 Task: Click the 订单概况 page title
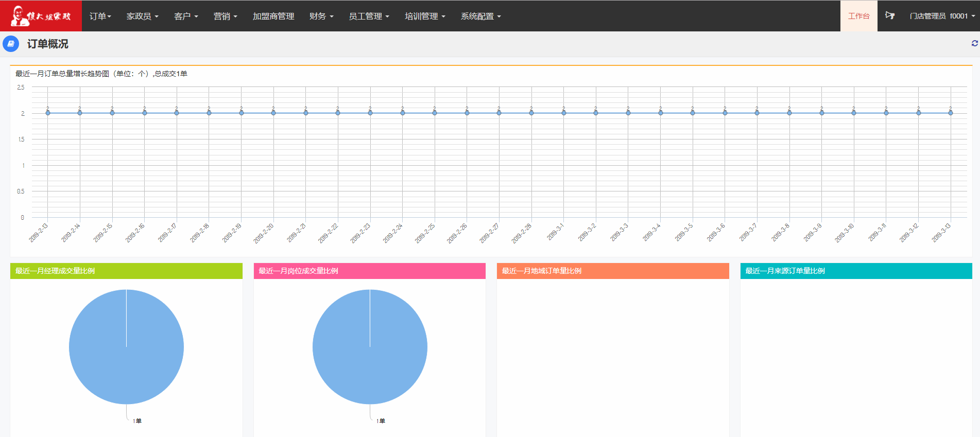coord(48,44)
